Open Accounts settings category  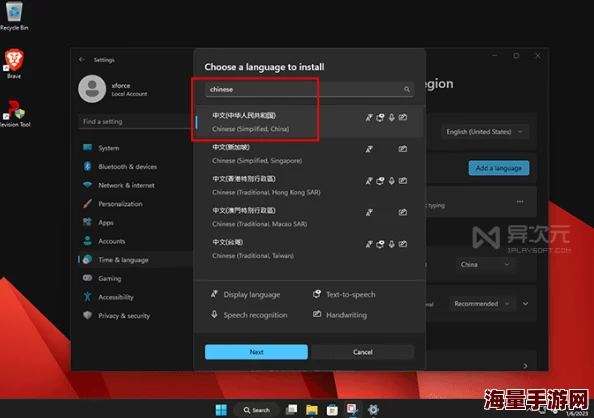tap(136, 241)
